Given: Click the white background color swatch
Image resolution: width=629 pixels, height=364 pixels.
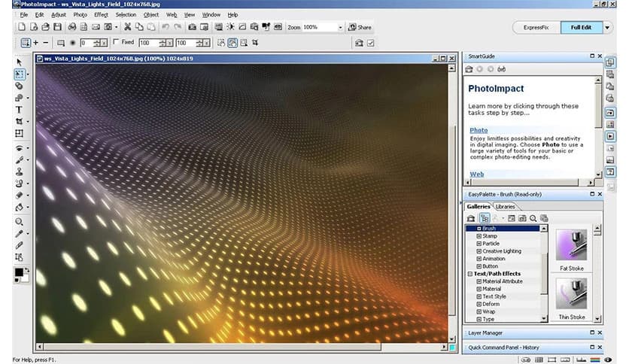Looking at the screenshot, I should coord(26,277).
